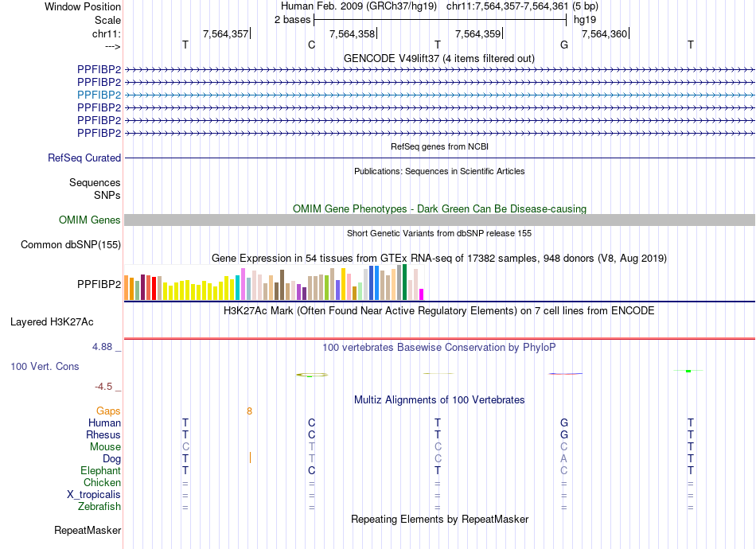Open the Human Feb. 2009 (GRCh37/hg19) title
This screenshot has width=756, height=549.
359,6
